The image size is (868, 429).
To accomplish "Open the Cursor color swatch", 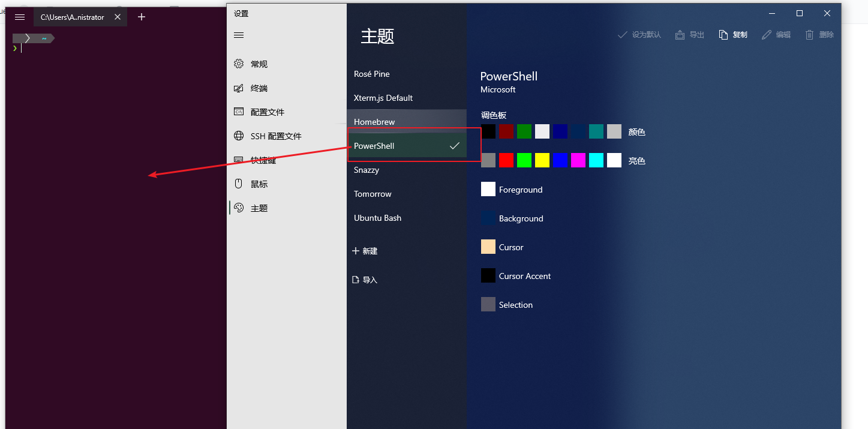I will [488, 247].
